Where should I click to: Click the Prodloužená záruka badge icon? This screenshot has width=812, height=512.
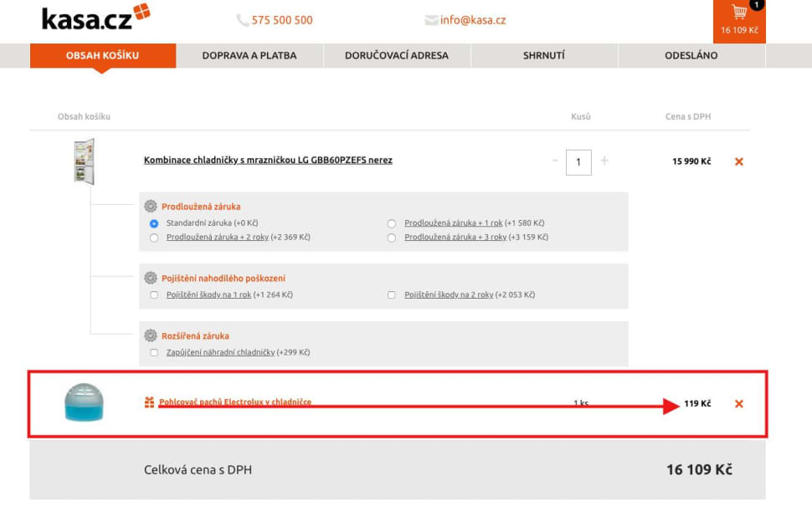[150, 206]
